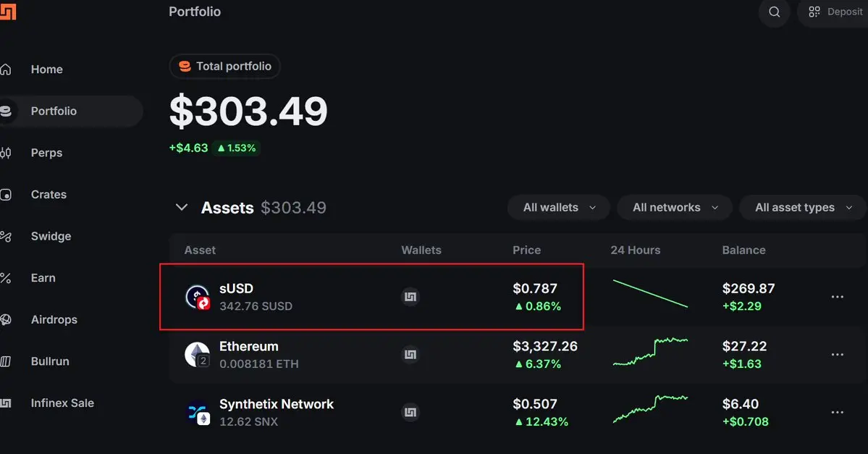Click the Swidge sidebar icon

click(6, 236)
